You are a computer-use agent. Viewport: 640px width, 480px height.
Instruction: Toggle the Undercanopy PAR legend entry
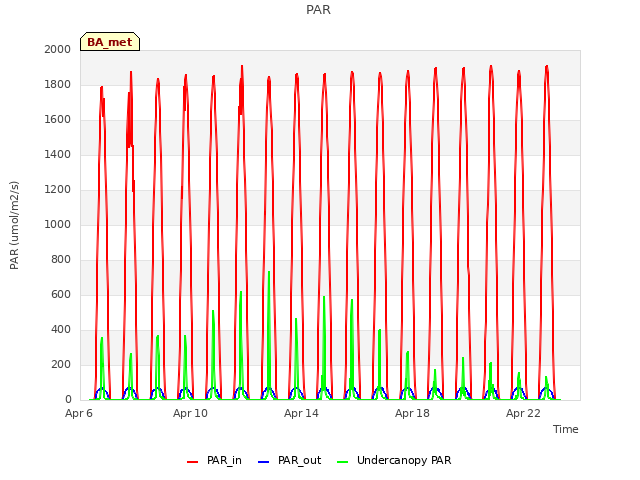(x=394, y=460)
